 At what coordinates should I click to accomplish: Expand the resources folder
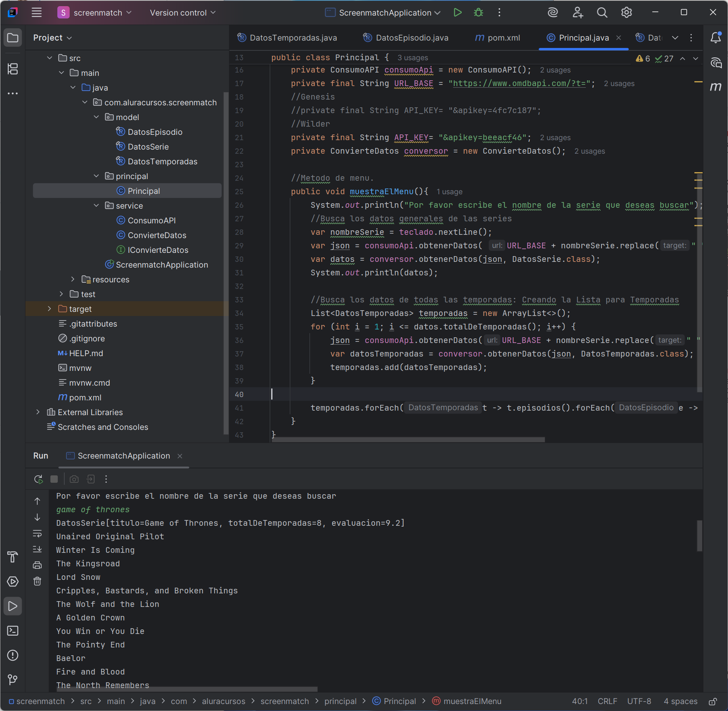pos(73,279)
